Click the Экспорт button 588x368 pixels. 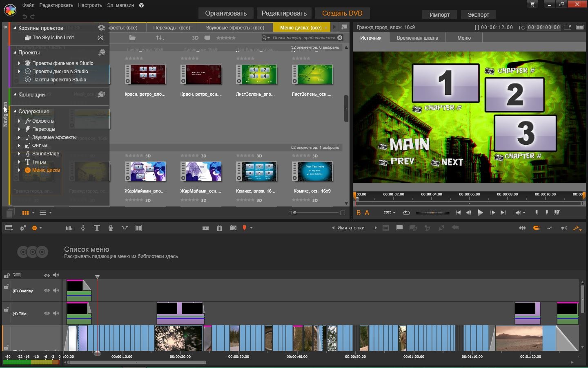478,14
